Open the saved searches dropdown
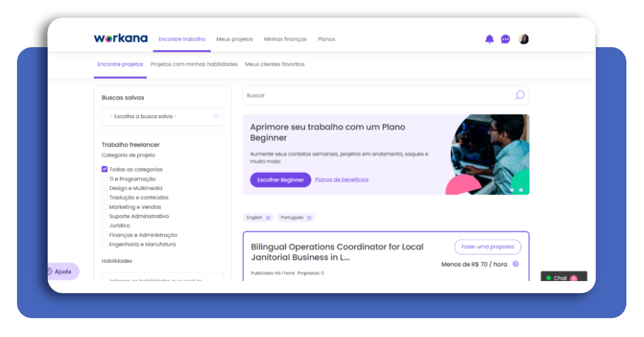The height and width of the screenshot is (337, 644). (x=163, y=116)
